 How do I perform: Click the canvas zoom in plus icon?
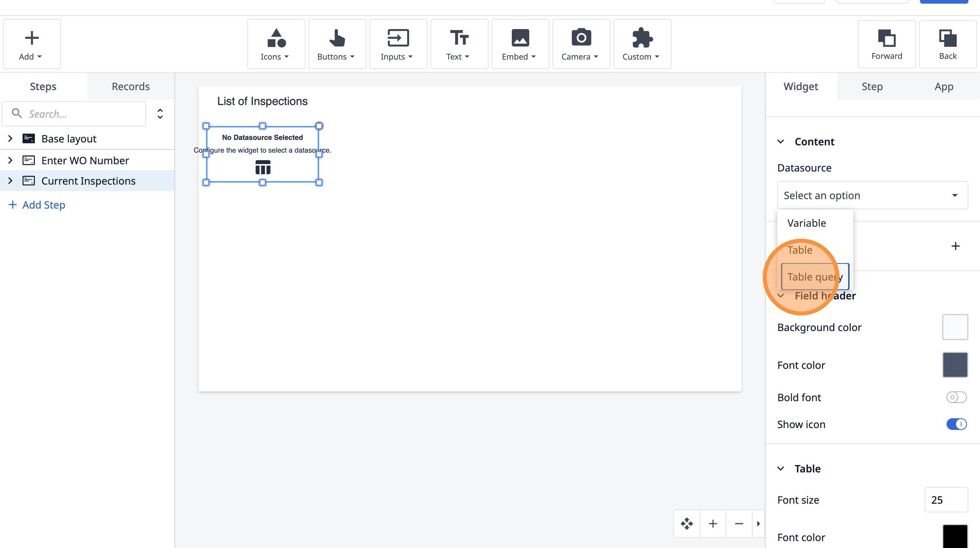tap(713, 524)
